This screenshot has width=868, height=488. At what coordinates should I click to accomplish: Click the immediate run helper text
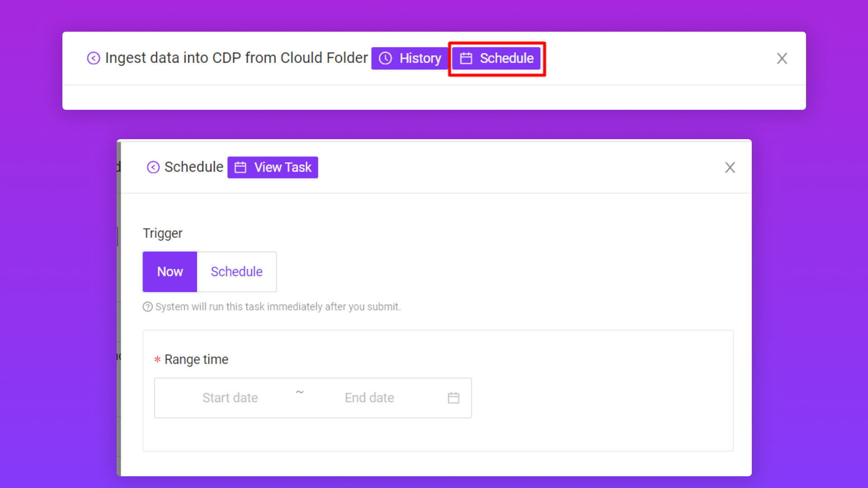pyautogui.click(x=278, y=307)
